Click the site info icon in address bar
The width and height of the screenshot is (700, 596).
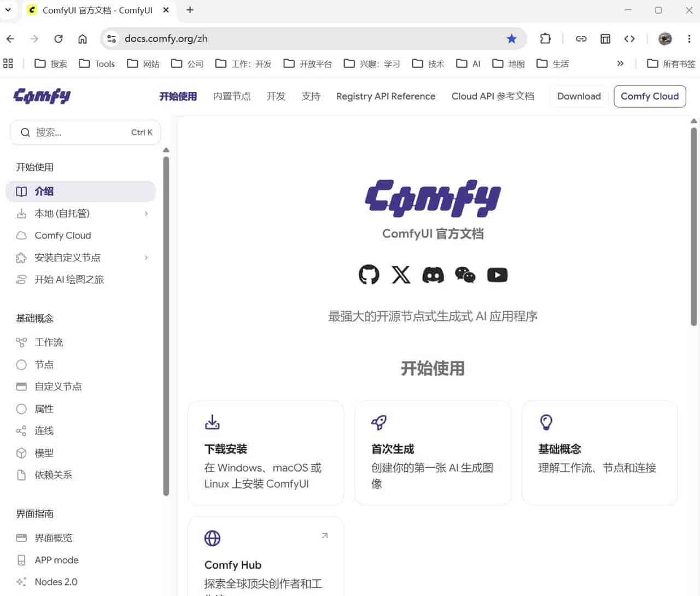(x=112, y=39)
